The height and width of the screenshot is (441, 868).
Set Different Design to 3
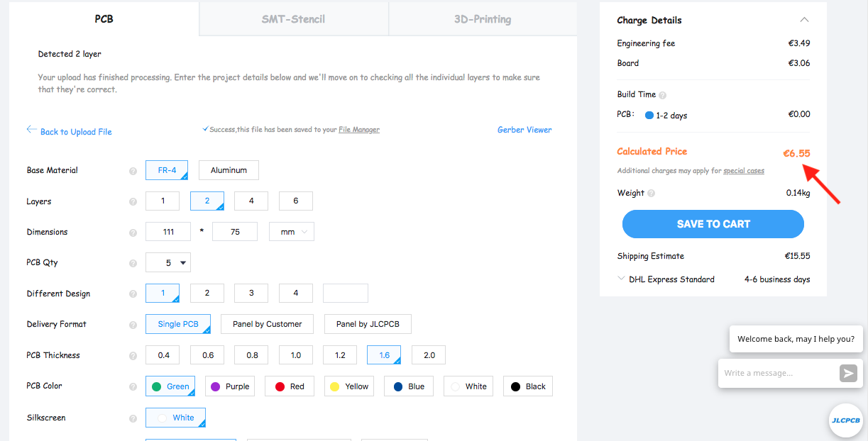(251, 294)
